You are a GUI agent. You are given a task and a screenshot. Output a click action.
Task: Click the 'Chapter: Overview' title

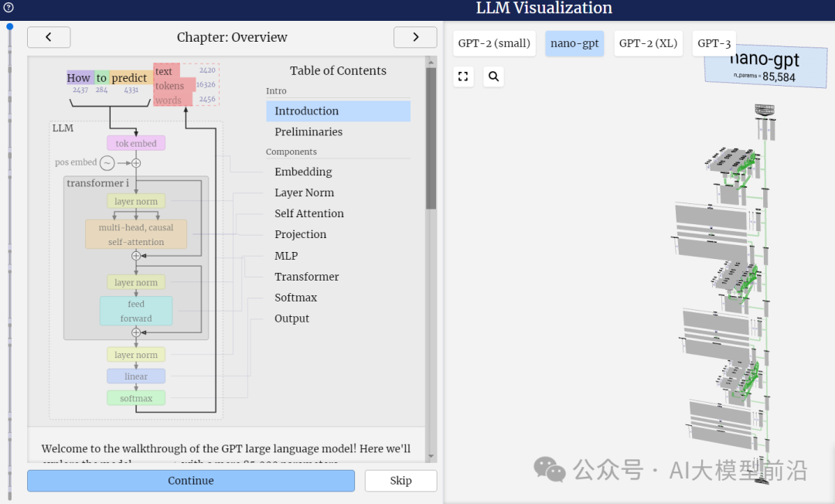click(x=232, y=37)
